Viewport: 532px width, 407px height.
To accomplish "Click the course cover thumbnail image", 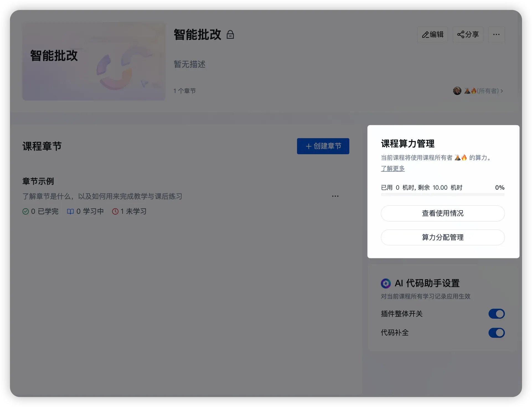I will (x=94, y=61).
